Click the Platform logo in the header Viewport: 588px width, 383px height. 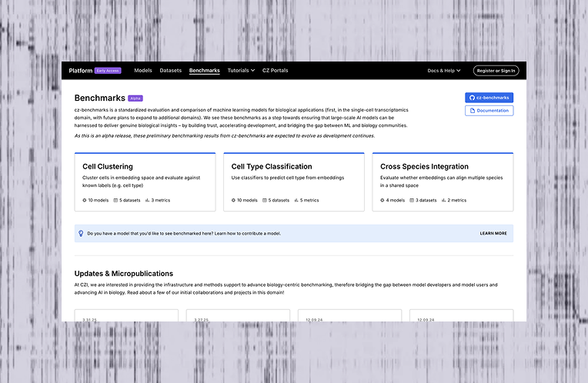[x=80, y=71]
